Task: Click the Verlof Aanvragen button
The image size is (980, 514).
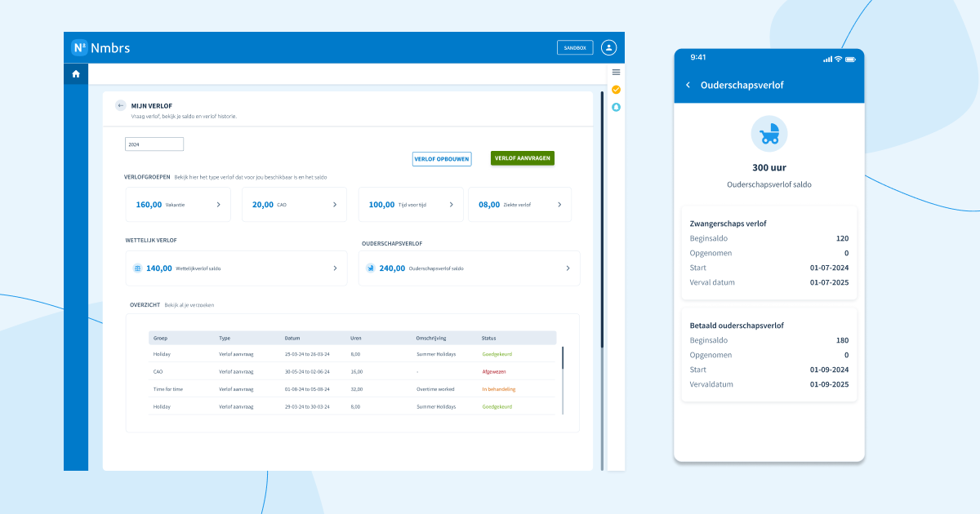Action: coord(523,158)
